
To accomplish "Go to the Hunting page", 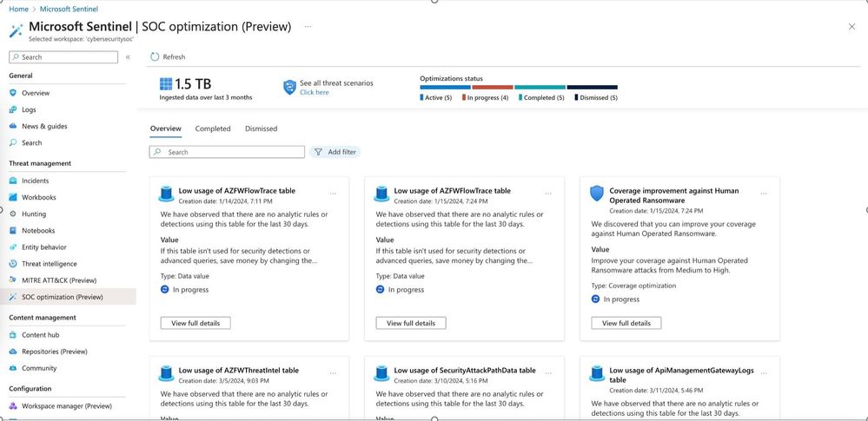I will click(x=34, y=214).
